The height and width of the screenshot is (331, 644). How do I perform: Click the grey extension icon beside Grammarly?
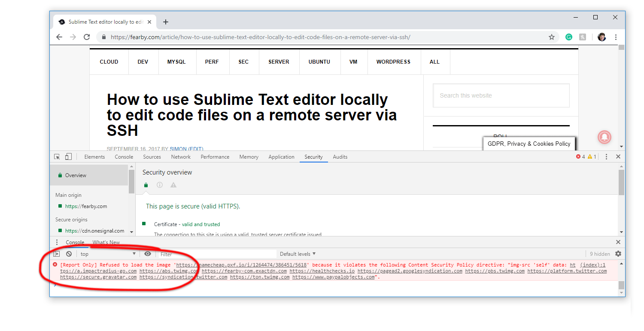[583, 37]
